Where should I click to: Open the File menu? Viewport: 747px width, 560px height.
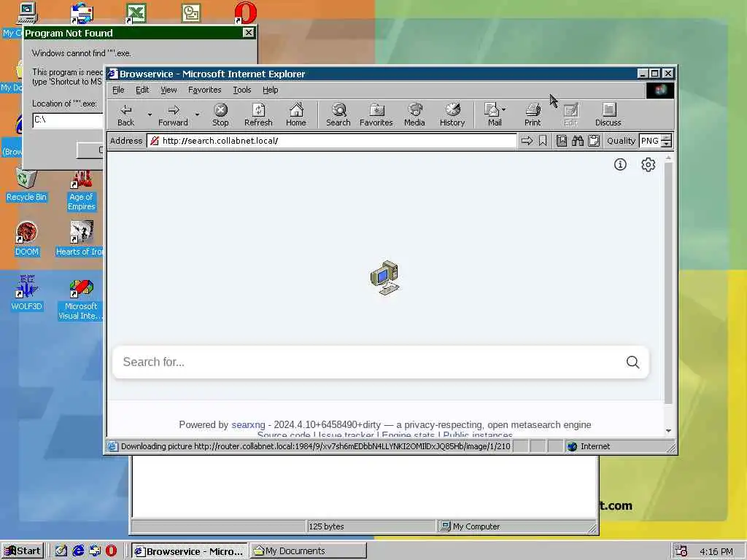[x=118, y=90]
